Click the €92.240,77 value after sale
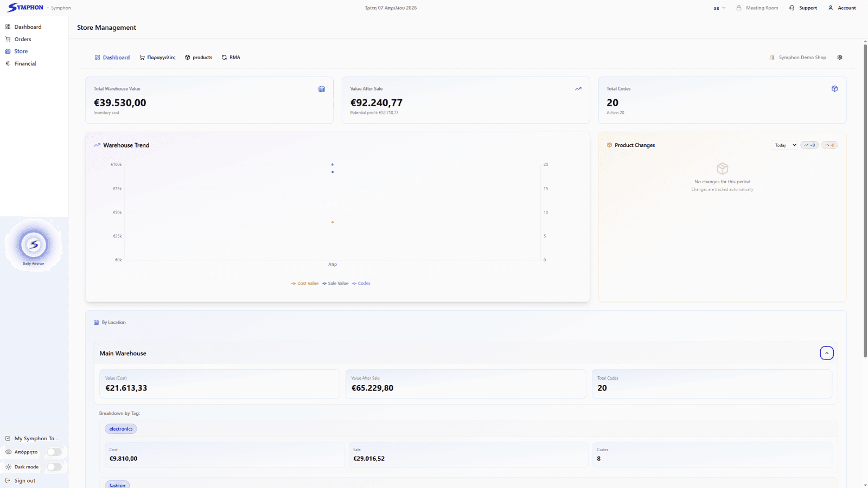 click(376, 102)
